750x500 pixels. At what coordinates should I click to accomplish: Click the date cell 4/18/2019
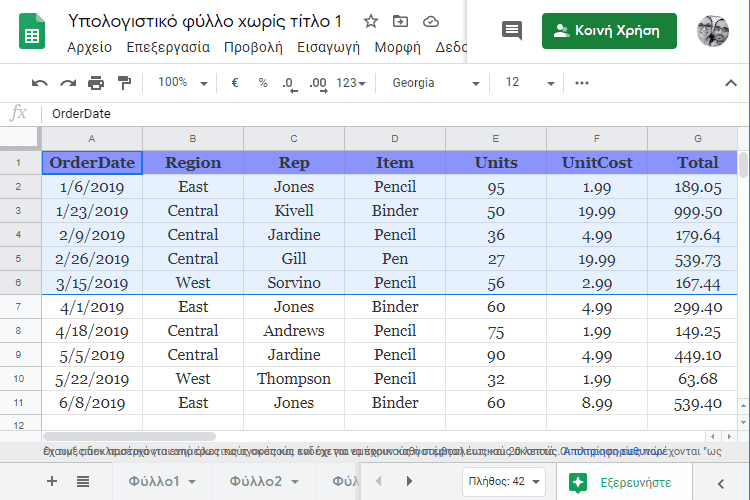coord(92,331)
